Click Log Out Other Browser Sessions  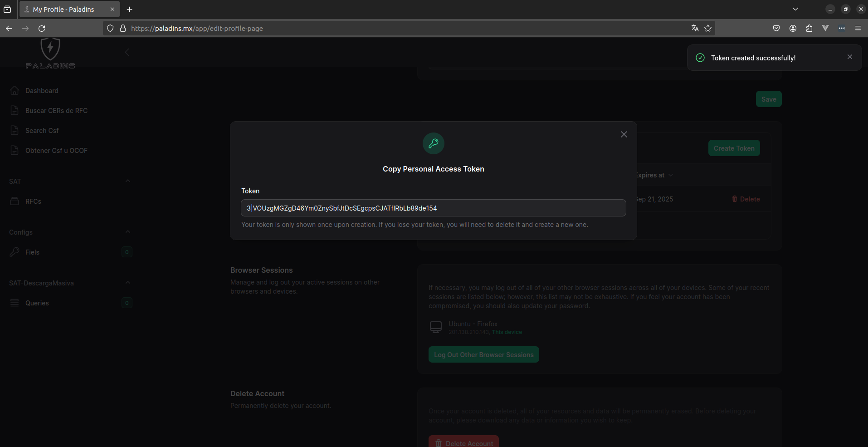coord(483,355)
